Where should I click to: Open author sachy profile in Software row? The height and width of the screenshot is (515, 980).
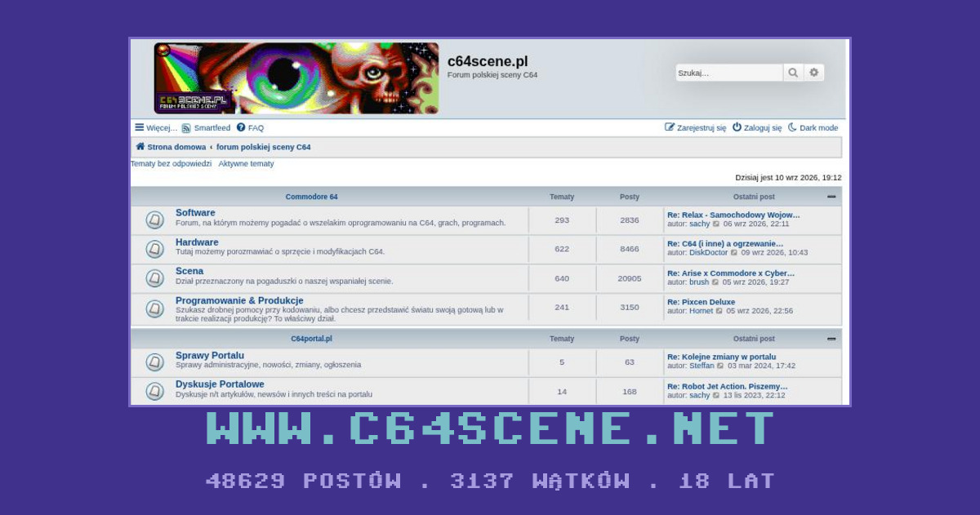coord(700,224)
